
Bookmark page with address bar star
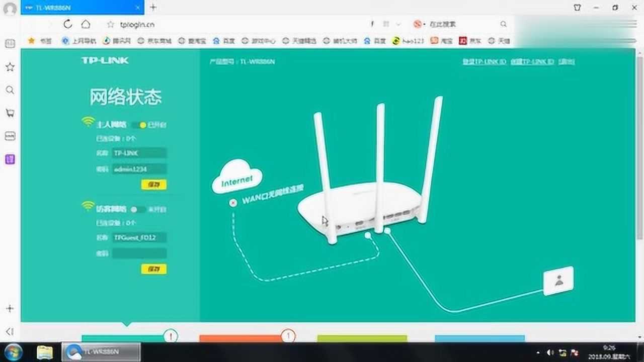coord(111,24)
